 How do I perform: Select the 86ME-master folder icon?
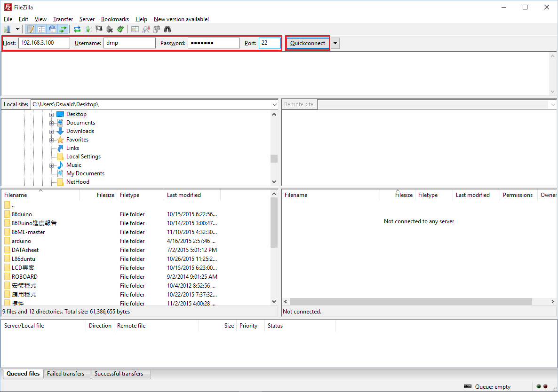click(x=7, y=232)
